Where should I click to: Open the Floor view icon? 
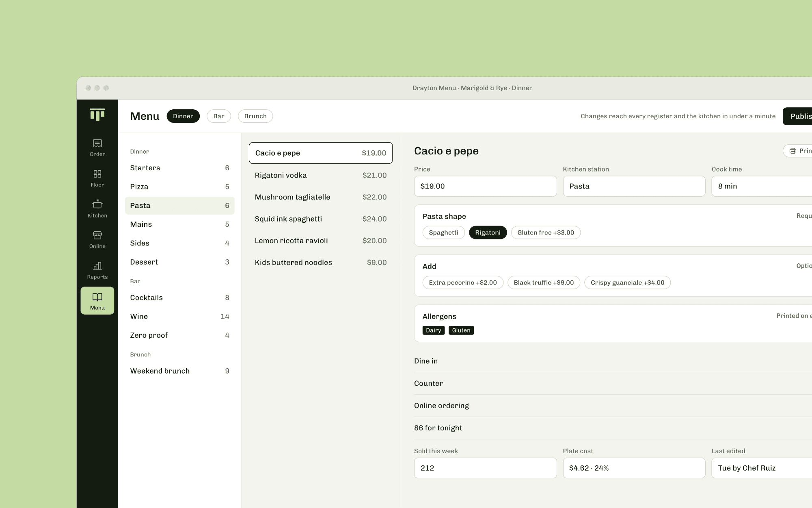click(97, 174)
